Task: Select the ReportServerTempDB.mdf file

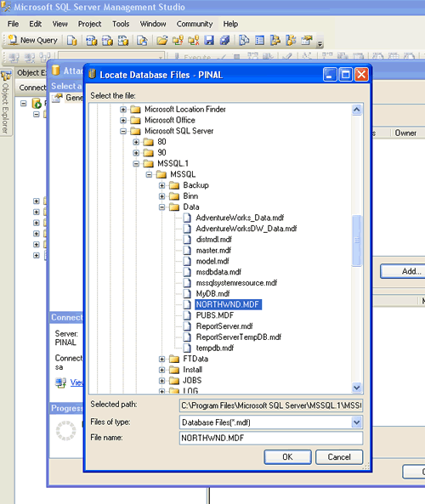Action: click(239, 337)
